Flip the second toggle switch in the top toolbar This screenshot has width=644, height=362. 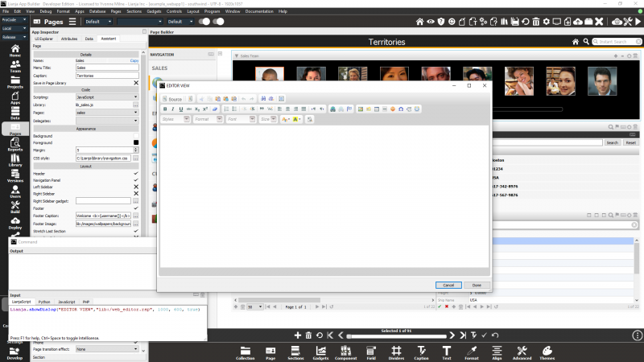tap(218, 22)
